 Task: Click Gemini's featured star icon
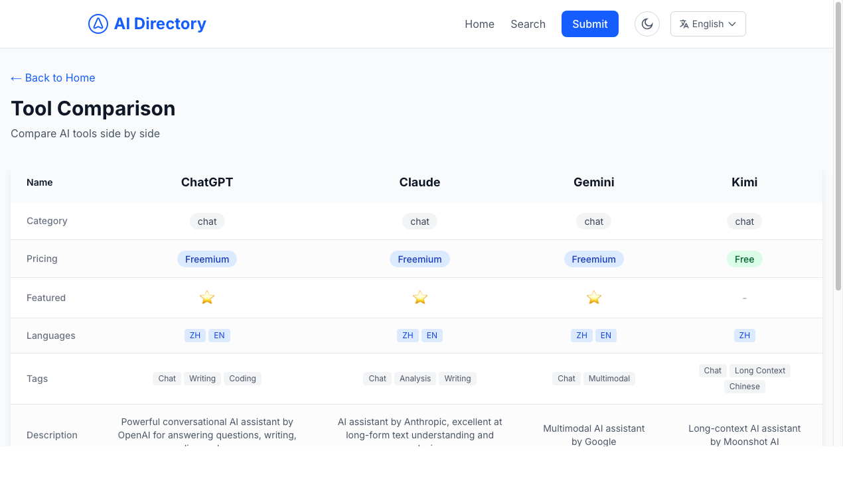[x=593, y=297]
